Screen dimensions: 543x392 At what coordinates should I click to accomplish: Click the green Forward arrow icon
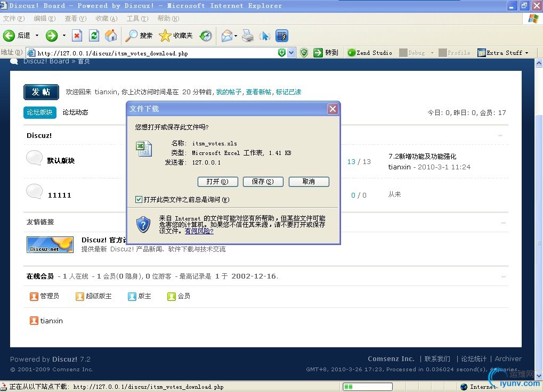click(x=52, y=36)
